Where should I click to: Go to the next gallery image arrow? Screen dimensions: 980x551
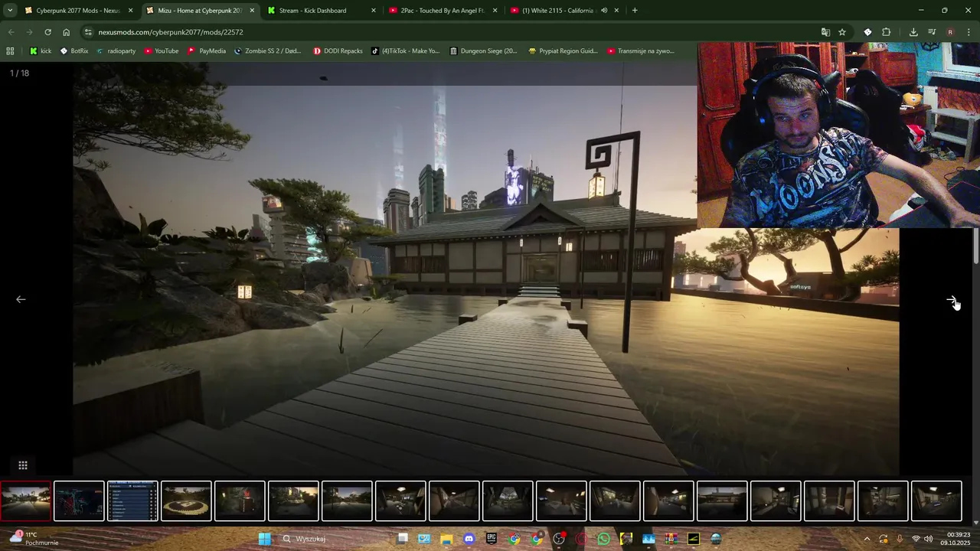951,299
